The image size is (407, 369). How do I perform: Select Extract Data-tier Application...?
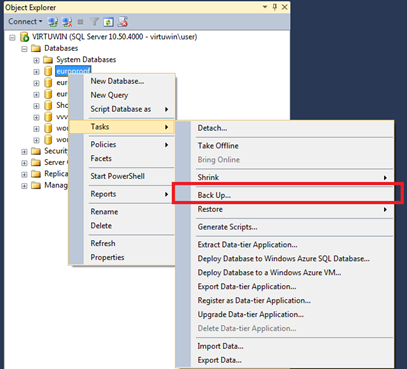coord(285,245)
